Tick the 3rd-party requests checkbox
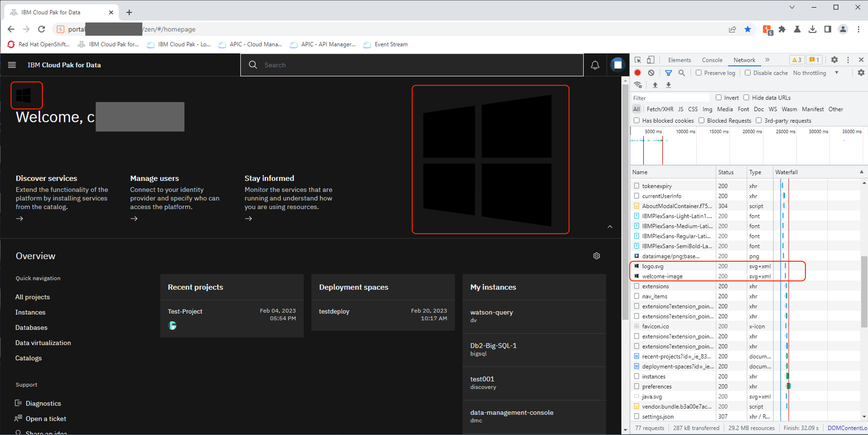The height and width of the screenshot is (435, 868). [x=759, y=120]
